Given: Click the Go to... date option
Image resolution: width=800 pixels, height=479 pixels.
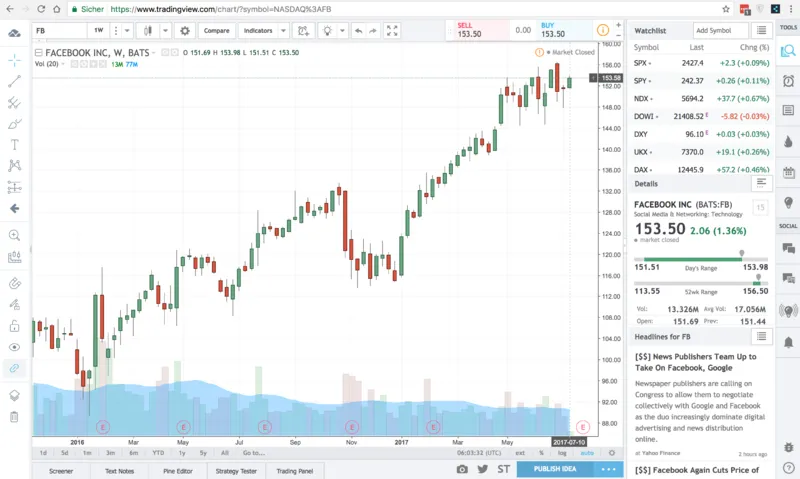Looking at the screenshot, I should coord(254,453).
